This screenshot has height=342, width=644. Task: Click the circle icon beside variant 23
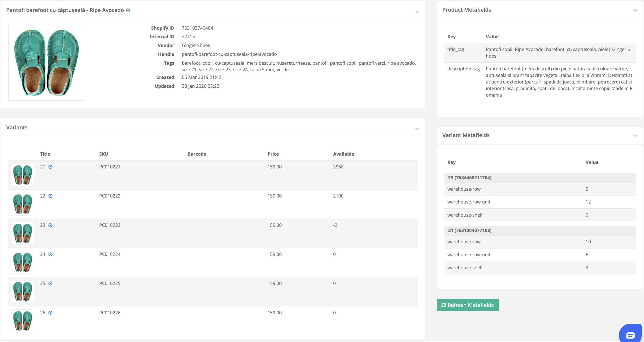click(50, 225)
